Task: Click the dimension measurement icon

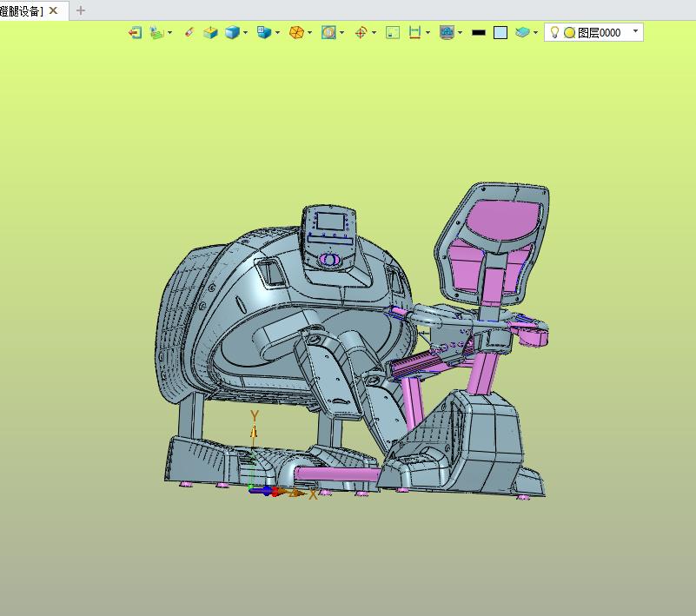Action: click(x=414, y=32)
